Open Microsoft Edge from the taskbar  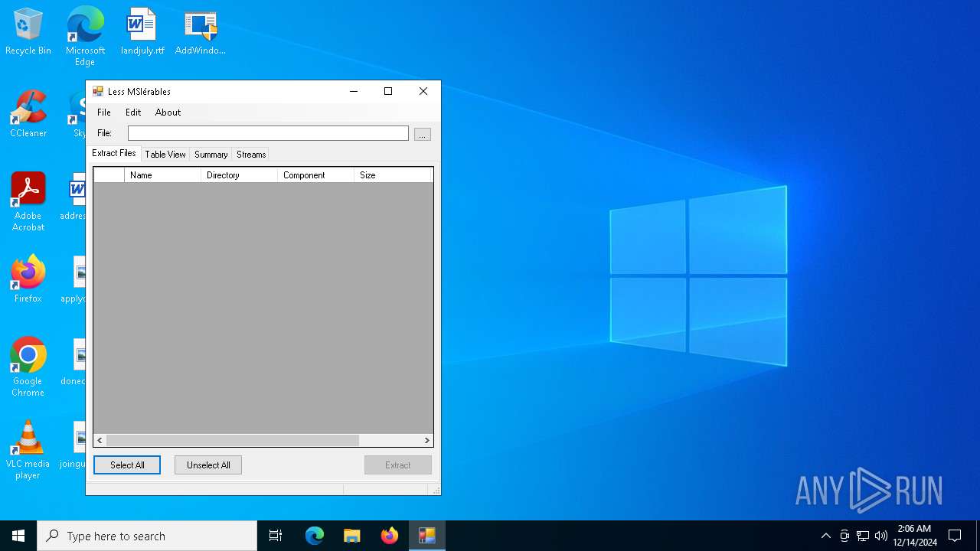point(315,536)
